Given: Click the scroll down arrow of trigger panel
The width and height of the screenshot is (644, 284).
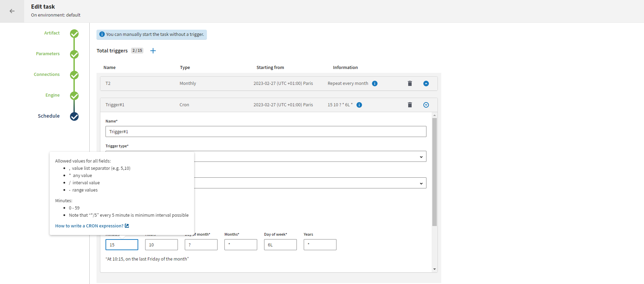Looking at the screenshot, I should coord(434,269).
